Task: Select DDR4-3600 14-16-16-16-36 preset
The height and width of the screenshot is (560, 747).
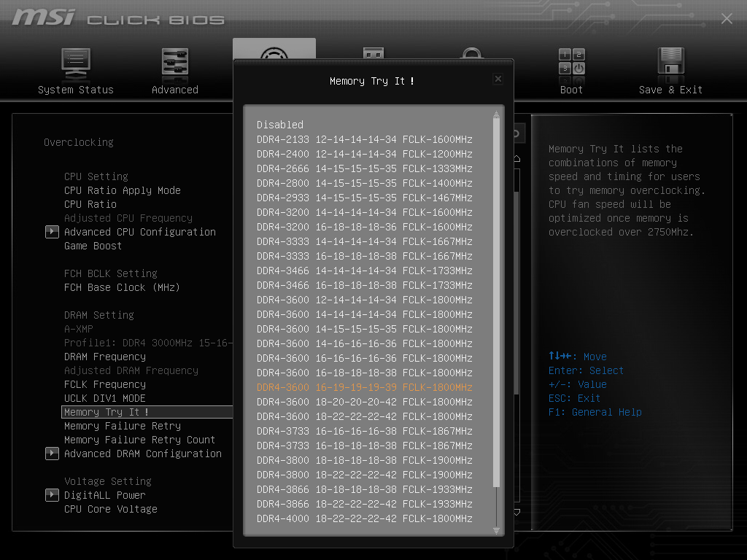Action: point(365,344)
